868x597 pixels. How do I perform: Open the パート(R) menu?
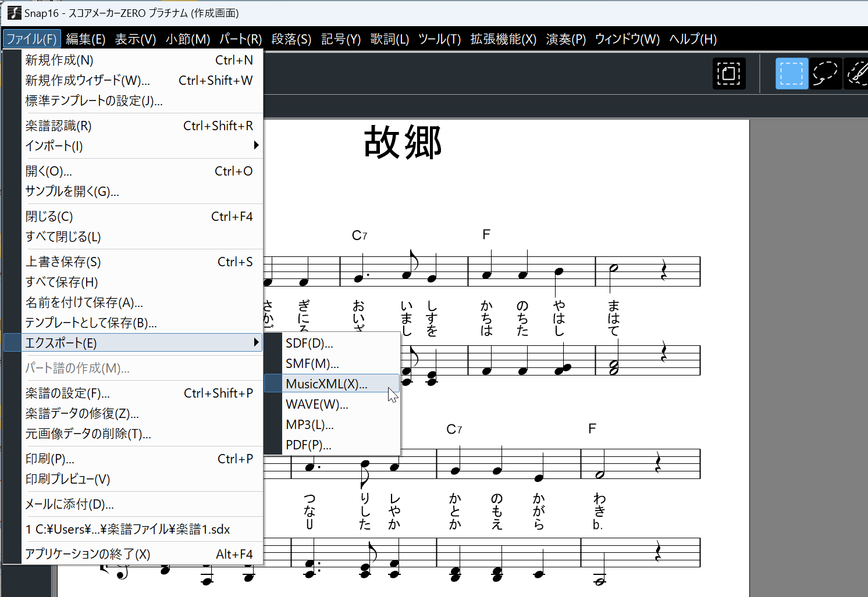click(241, 39)
